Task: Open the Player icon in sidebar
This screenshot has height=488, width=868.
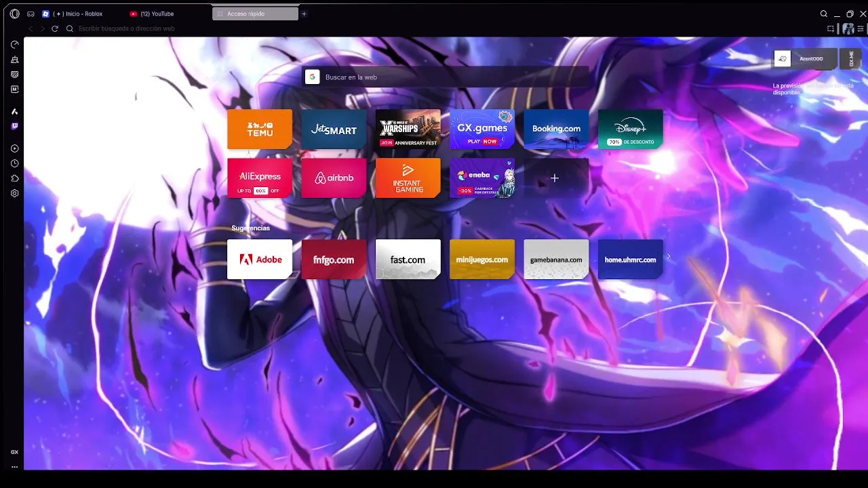Action: pyautogui.click(x=14, y=148)
